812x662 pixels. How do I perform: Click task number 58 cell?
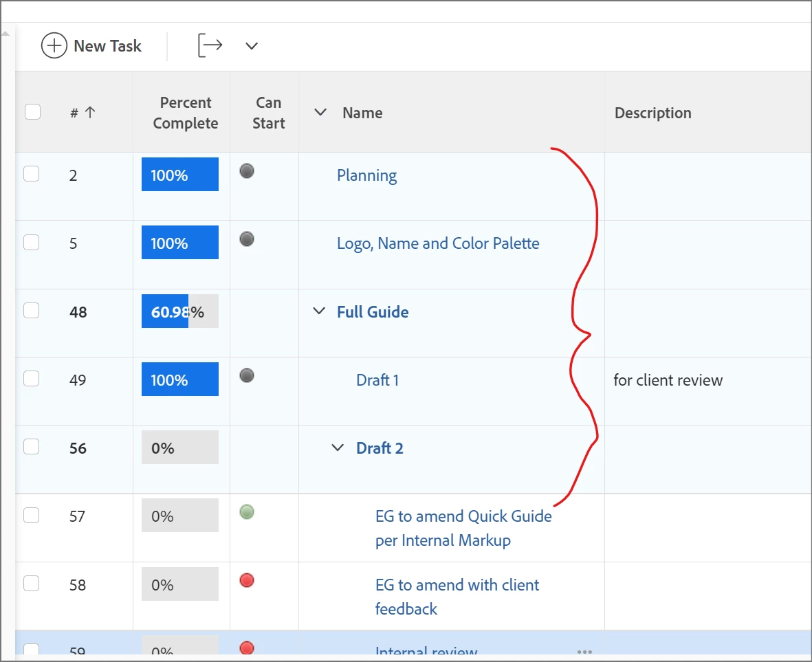click(78, 585)
